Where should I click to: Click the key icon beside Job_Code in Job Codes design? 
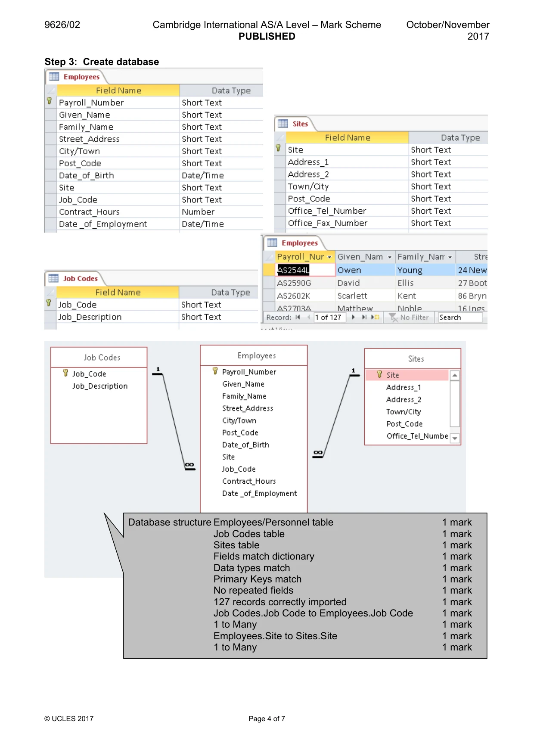click(49, 303)
